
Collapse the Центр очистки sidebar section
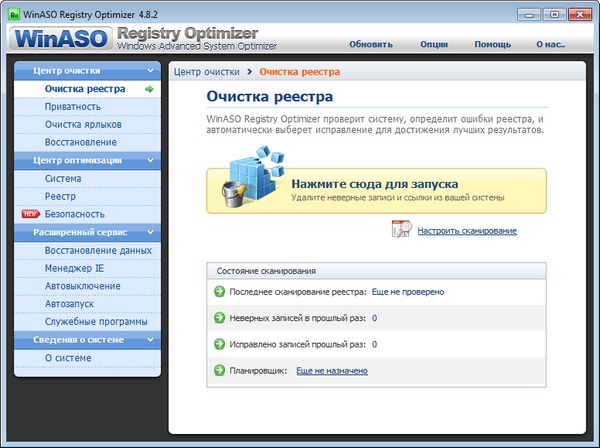click(150, 71)
